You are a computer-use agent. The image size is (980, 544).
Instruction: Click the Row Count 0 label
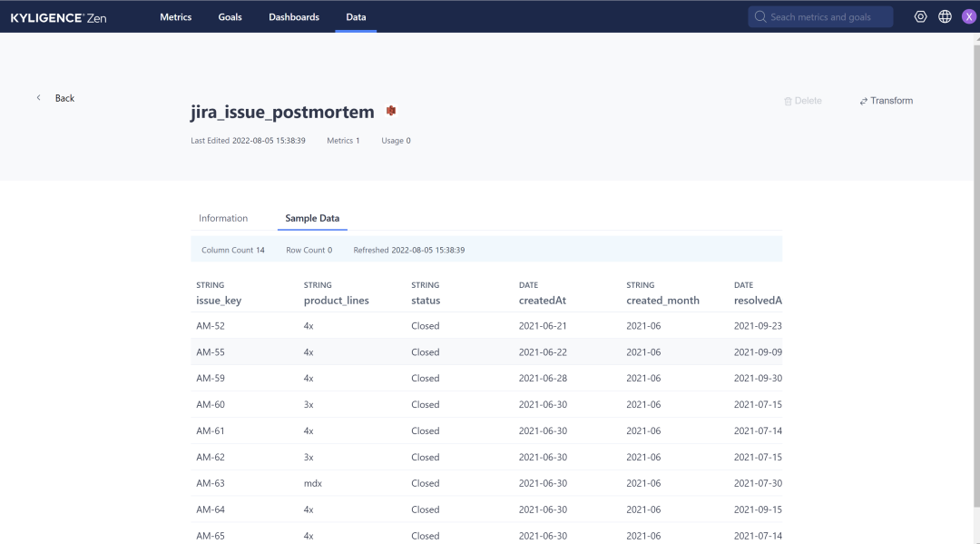tap(309, 250)
